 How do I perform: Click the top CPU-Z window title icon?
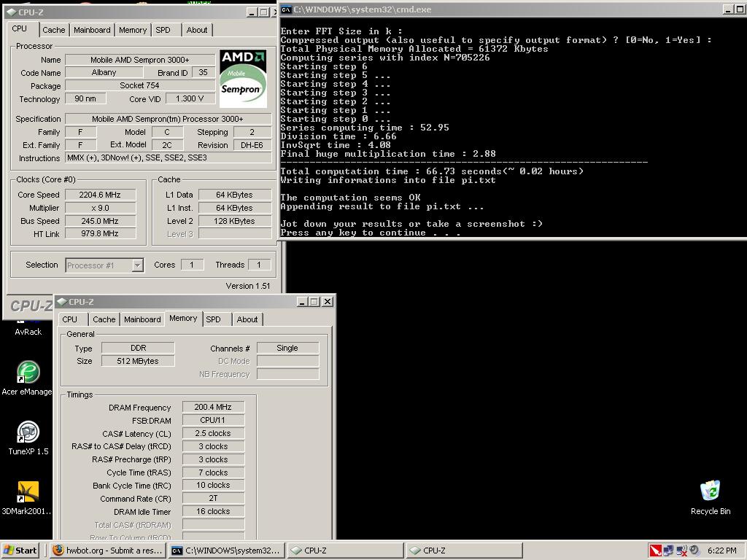pyautogui.click(x=12, y=12)
